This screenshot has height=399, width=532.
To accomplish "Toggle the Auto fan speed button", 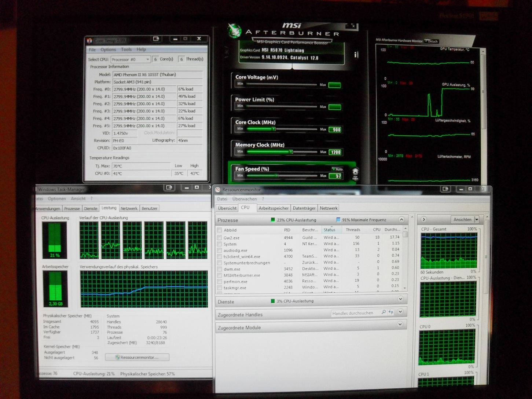I will [337, 169].
